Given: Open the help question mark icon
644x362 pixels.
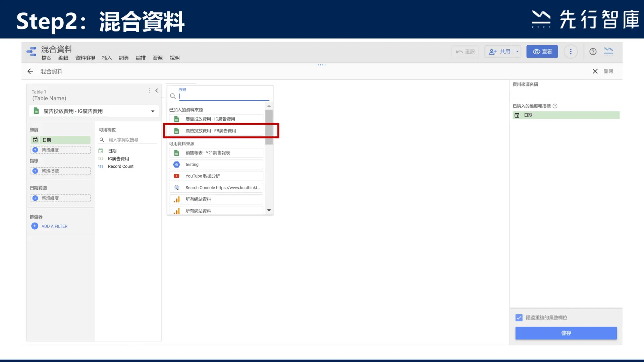Looking at the screenshot, I should coord(593,52).
